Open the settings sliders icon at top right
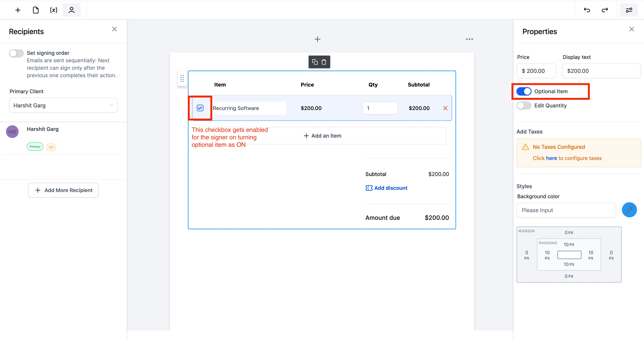The image size is (644, 339). click(x=629, y=10)
